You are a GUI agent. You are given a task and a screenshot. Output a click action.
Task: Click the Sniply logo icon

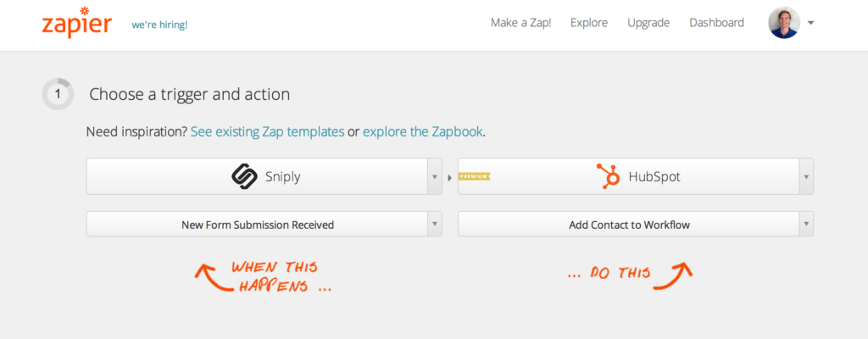coord(244,176)
